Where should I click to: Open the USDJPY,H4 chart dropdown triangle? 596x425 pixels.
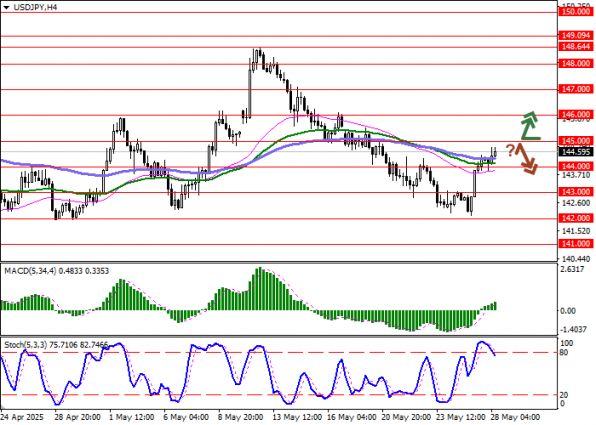[6, 7]
